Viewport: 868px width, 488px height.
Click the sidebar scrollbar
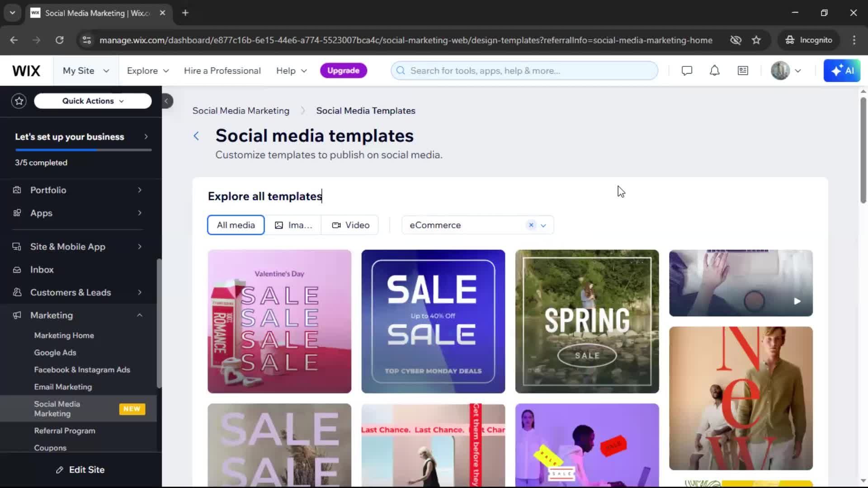click(x=159, y=323)
